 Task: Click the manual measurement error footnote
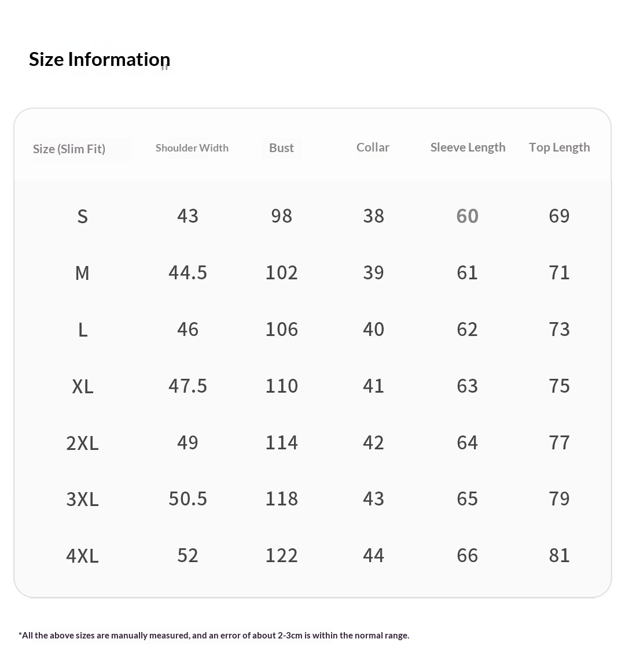214,636
